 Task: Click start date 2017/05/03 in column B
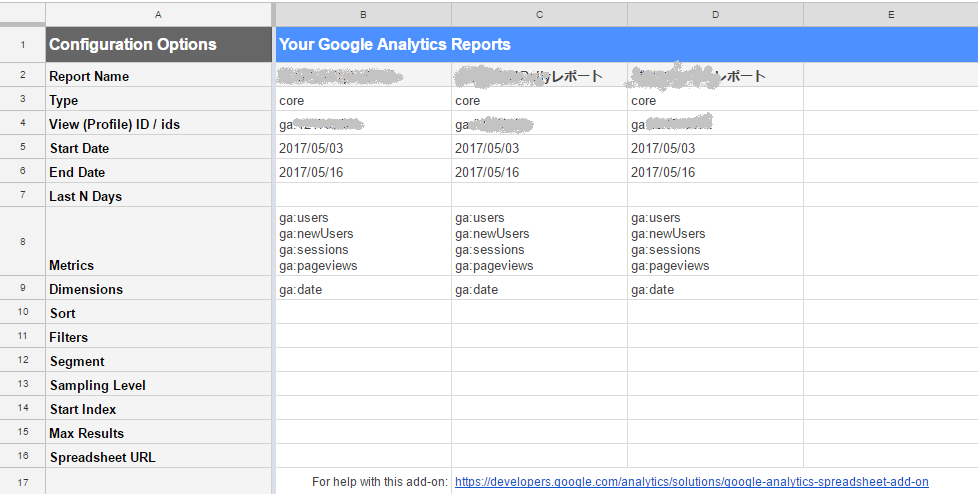pyautogui.click(x=363, y=147)
